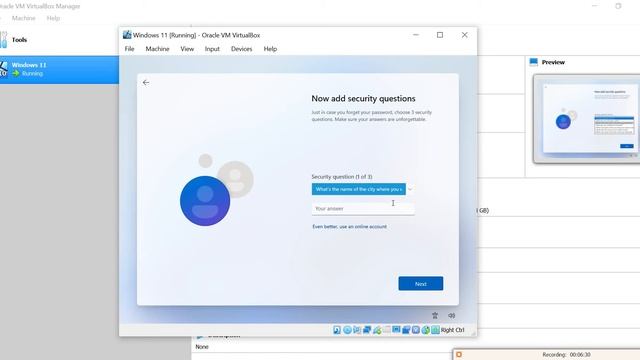The height and width of the screenshot is (360, 640).
Task: Click the hard disk activity status icon
Action: coord(337,330)
